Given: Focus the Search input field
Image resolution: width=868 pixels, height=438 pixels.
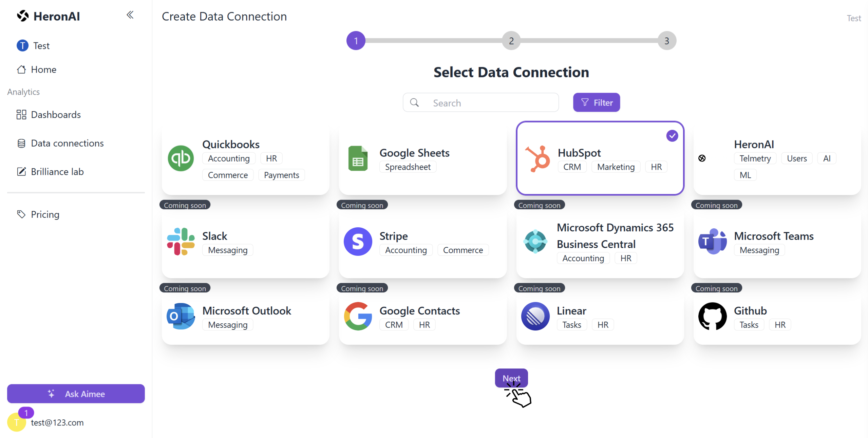Looking at the screenshot, I should click(480, 102).
